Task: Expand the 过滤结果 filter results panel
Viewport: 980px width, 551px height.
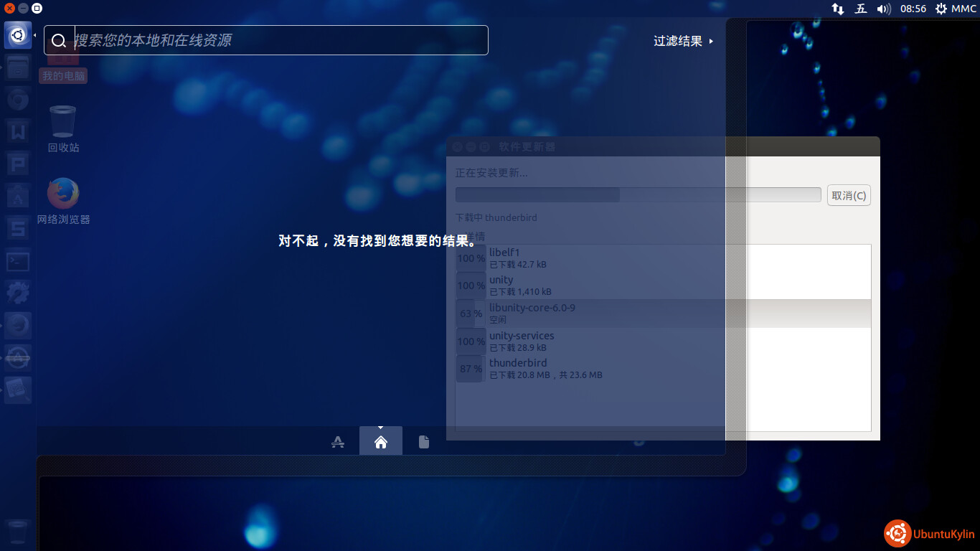Action: coord(683,41)
